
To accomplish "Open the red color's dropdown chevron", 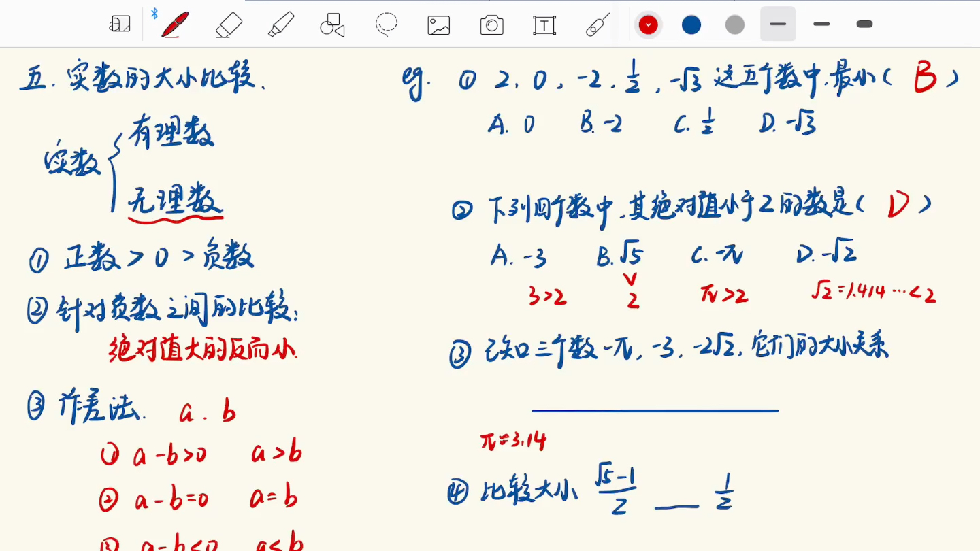I will click(647, 24).
